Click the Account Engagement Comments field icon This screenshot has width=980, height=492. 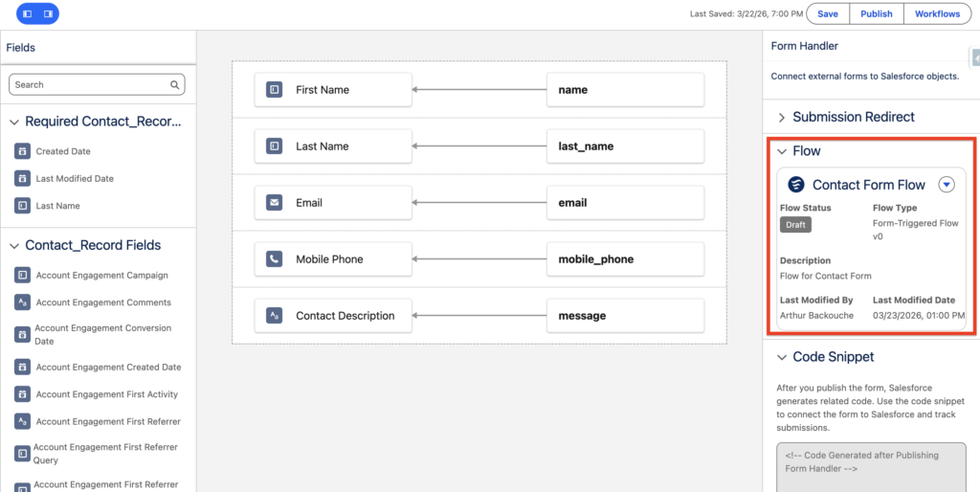[x=22, y=302]
